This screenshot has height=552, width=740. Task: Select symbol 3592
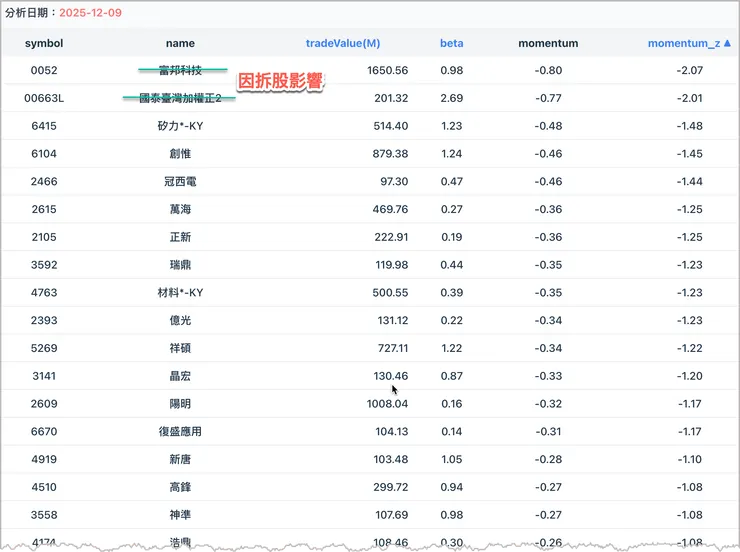pos(44,265)
